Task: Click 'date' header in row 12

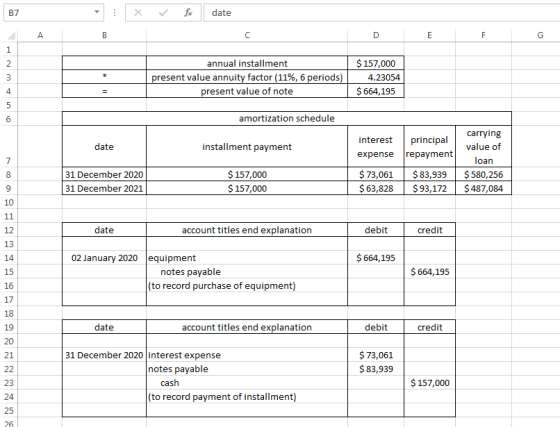Action: [x=104, y=230]
